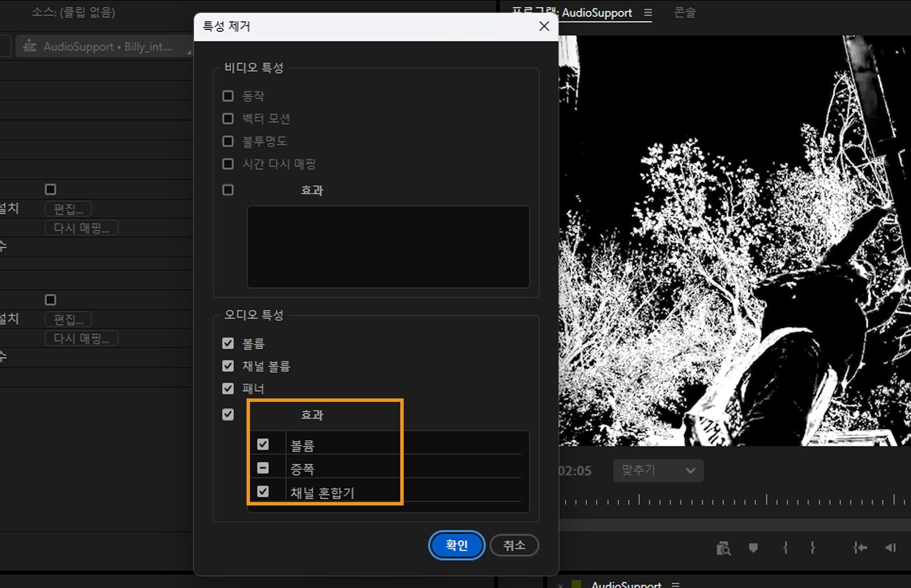Click the Program monitor video preview

pyautogui.click(x=735, y=241)
